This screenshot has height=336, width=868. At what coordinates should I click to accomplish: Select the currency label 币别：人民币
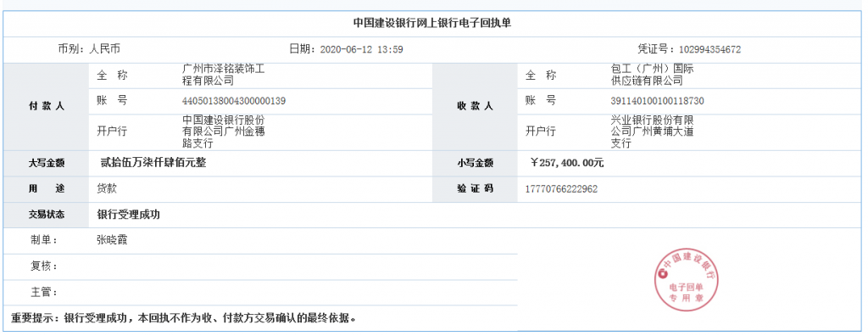[x=89, y=49]
